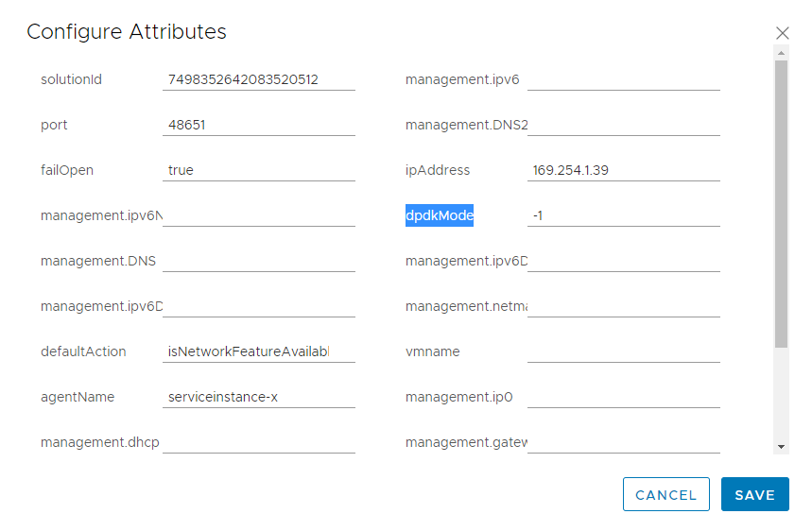Click the CANCEL button
The width and height of the screenshot is (812, 531).
pyautogui.click(x=665, y=494)
